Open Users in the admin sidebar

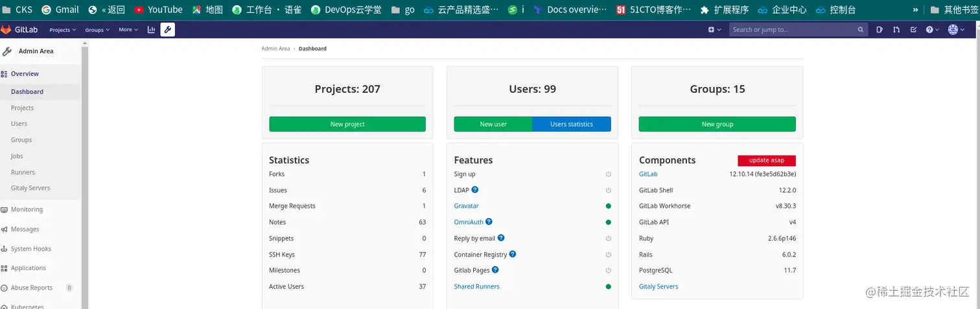click(19, 123)
